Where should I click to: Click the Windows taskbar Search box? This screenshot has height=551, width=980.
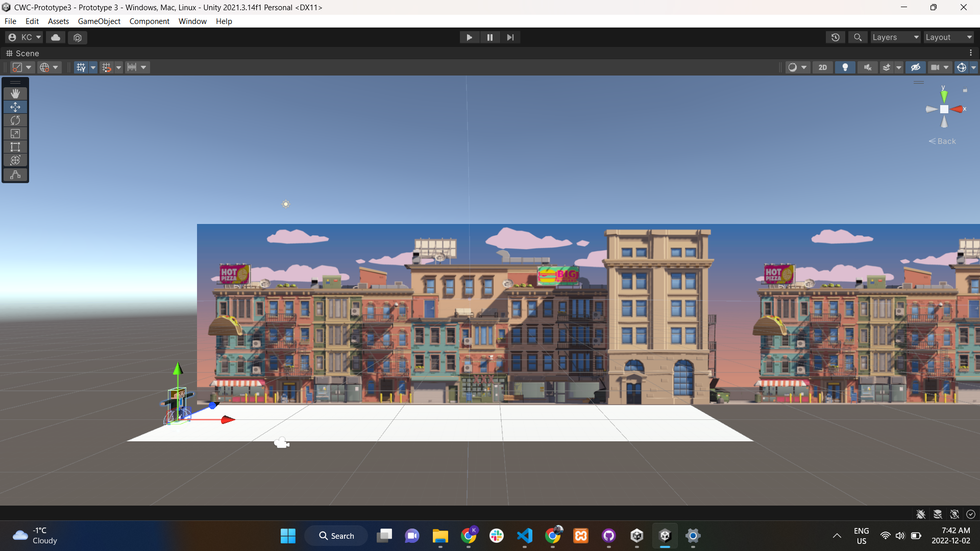tap(336, 536)
